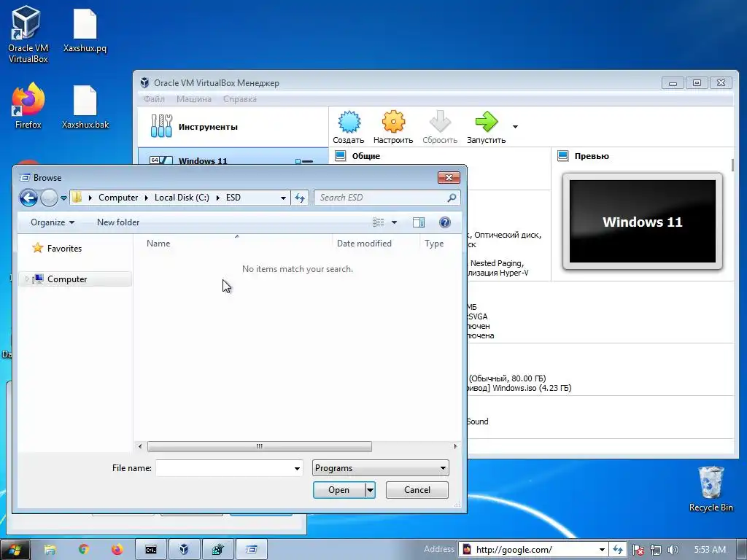This screenshot has height=560, width=747.
Task: Sort by the Name column header
Action: (x=158, y=244)
